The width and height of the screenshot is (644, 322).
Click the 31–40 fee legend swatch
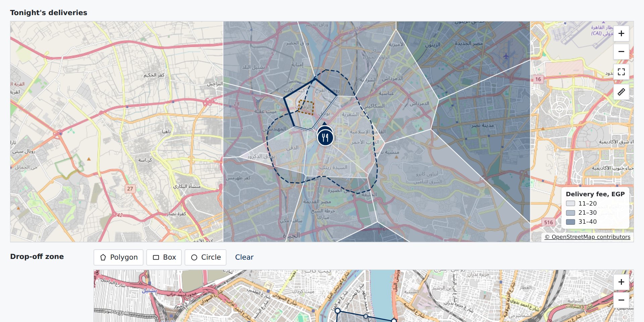571,222
